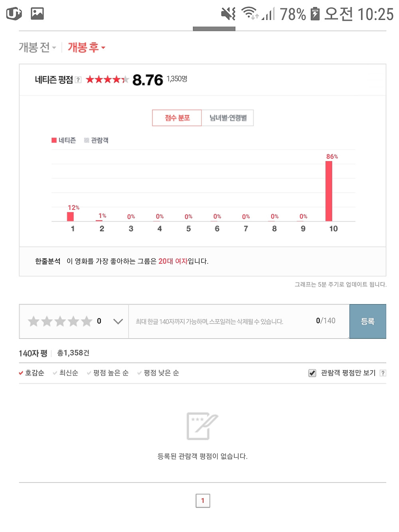Go to page 1 in pagination

click(203, 500)
